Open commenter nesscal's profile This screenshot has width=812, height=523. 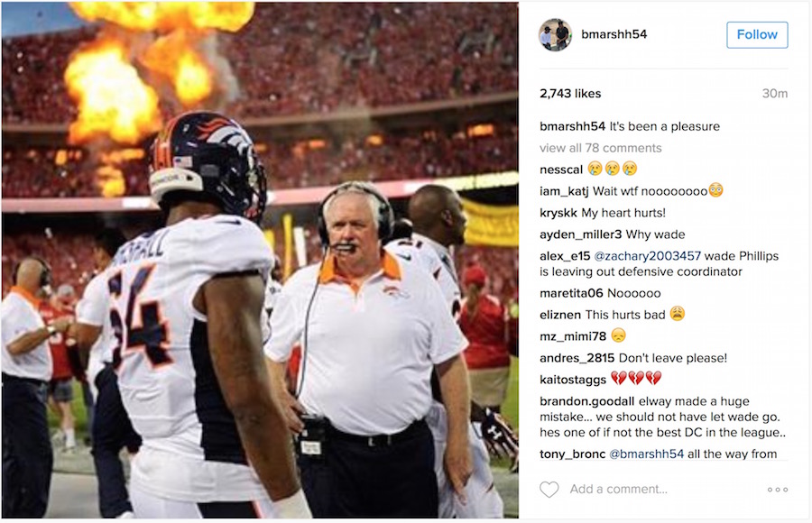561,170
